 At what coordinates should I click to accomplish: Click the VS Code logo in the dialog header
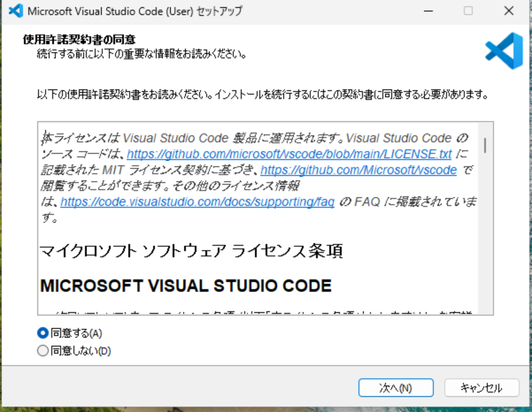click(504, 50)
